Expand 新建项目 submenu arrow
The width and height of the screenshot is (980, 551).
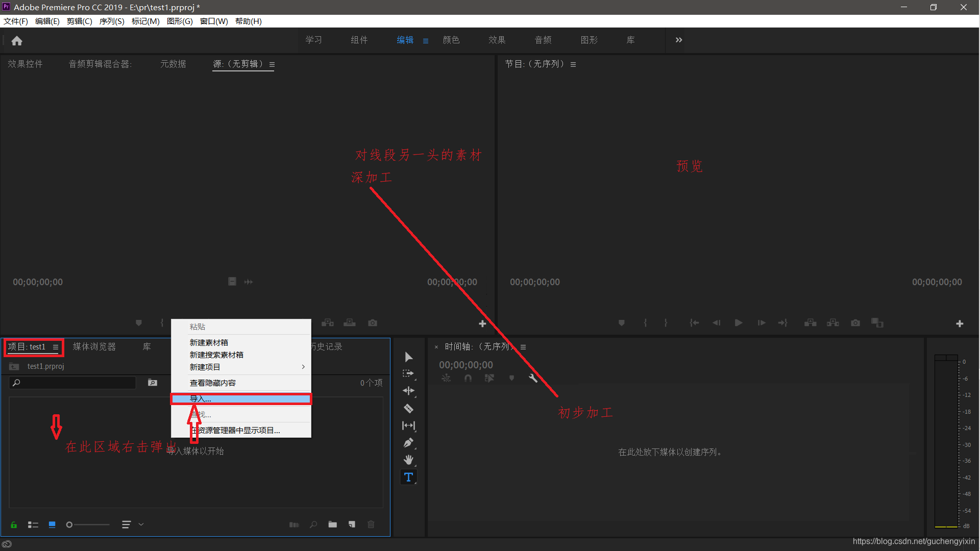(303, 367)
